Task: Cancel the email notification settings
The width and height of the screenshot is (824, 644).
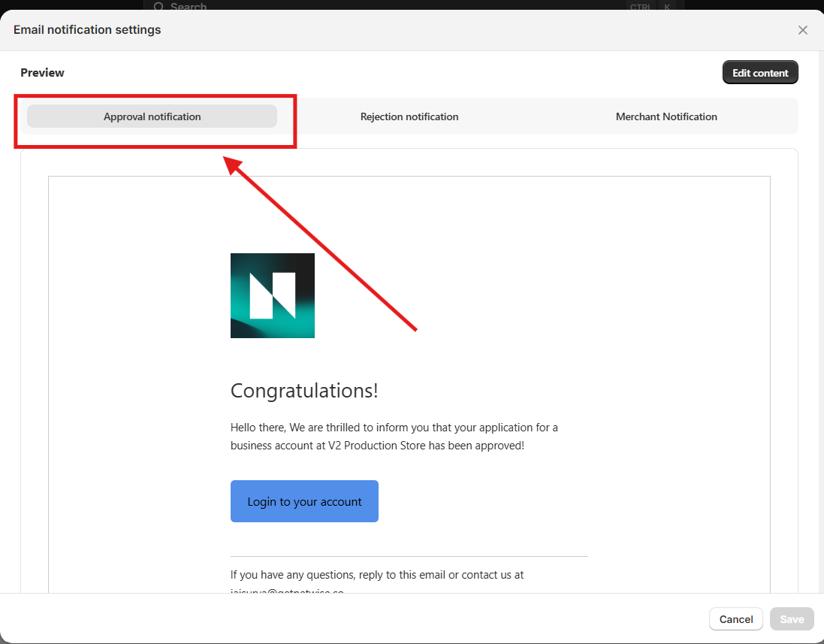Action: [x=735, y=618]
